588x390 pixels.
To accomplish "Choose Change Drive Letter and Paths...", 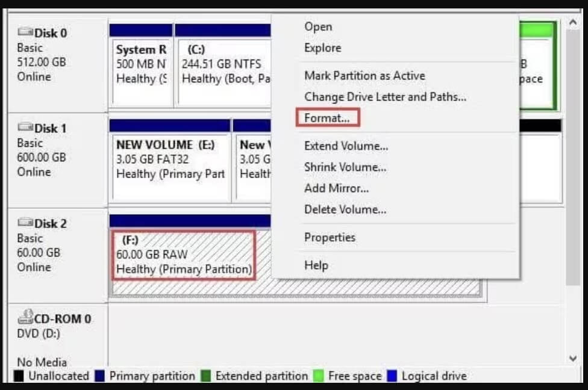I will (384, 97).
